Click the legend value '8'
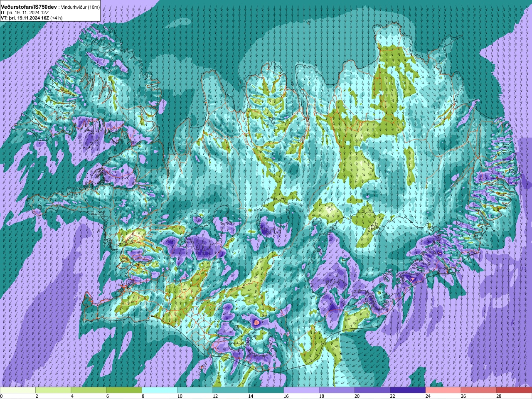 click(x=142, y=396)
